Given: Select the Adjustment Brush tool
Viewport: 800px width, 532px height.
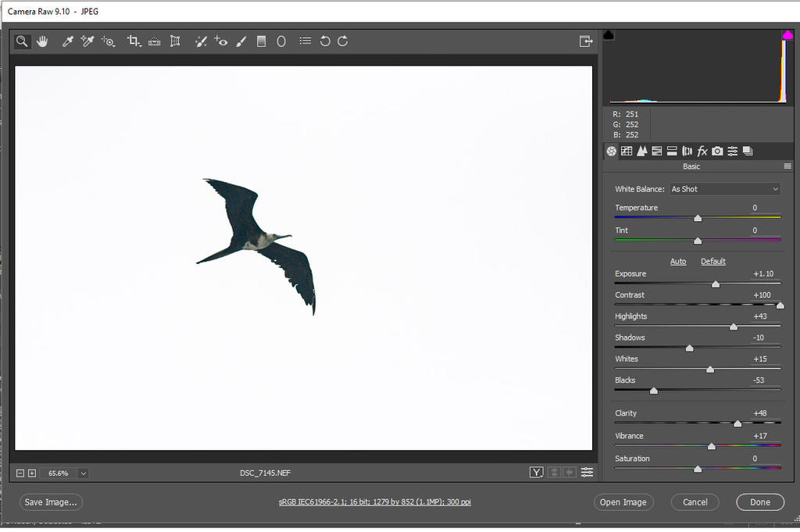Looking at the screenshot, I should 241,41.
